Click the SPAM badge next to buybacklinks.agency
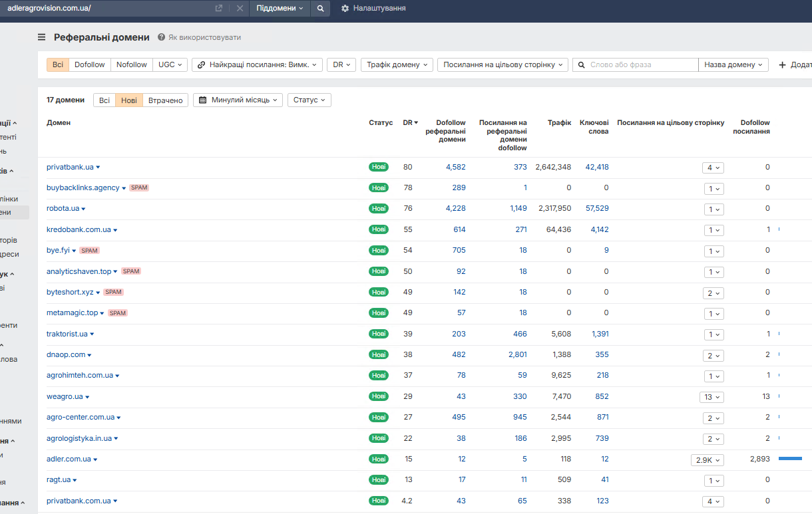This screenshot has height=514, width=812. click(139, 188)
